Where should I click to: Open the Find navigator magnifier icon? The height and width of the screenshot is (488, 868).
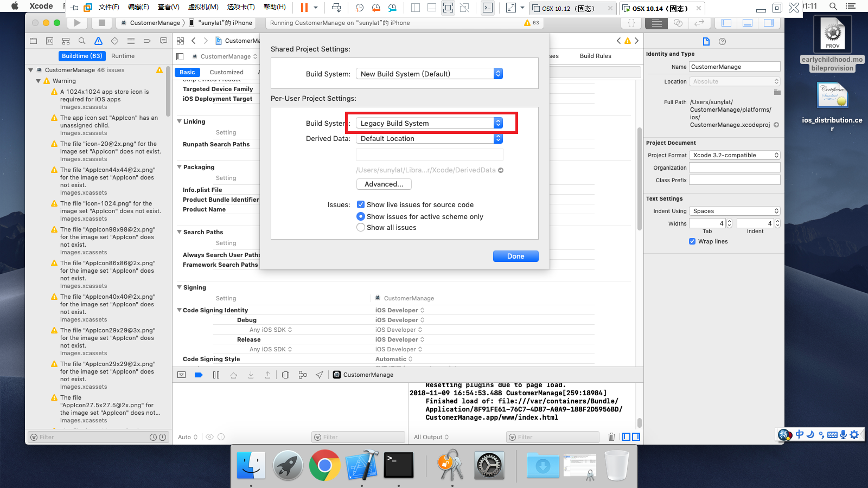(82, 41)
